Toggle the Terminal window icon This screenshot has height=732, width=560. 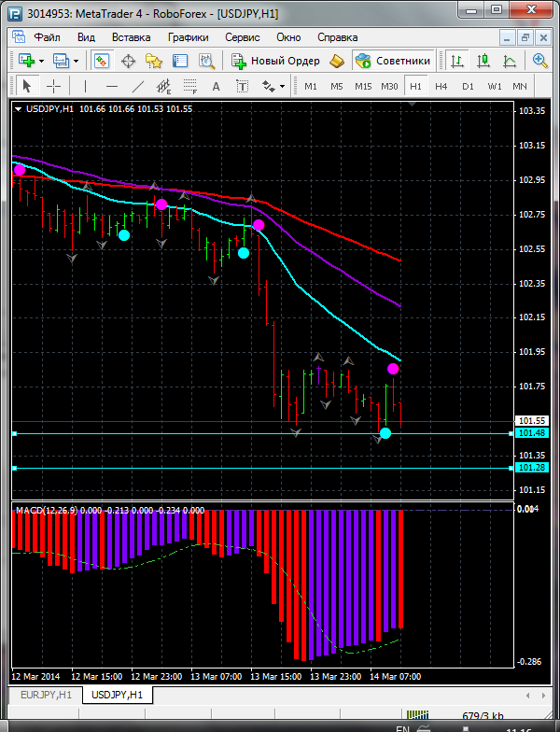(180, 62)
